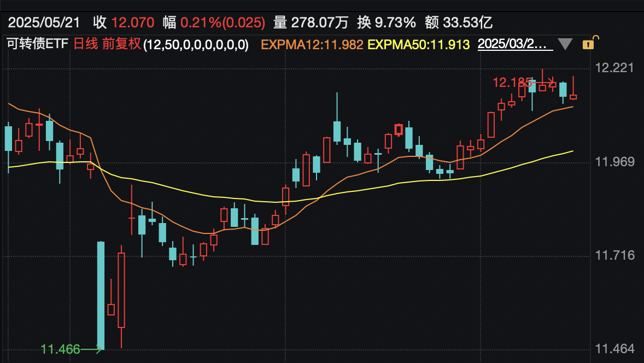Click the 12.221 price axis label
The height and width of the screenshot is (363, 644).
point(615,68)
